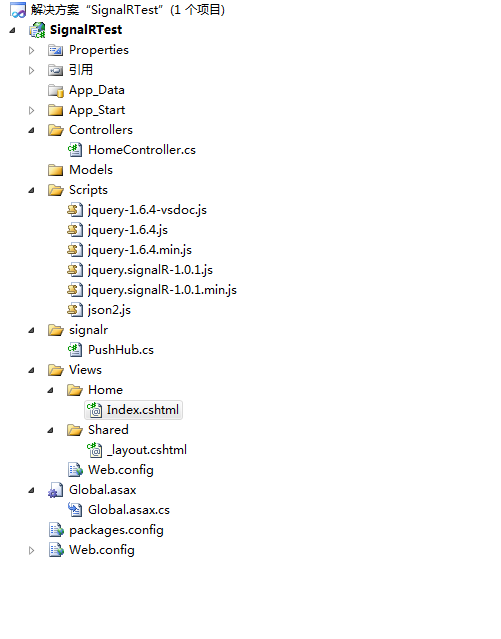Image resolution: width=501 pixels, height=639 pixels.
Task: Click the packages.config file icon
Action: point(56,530)
